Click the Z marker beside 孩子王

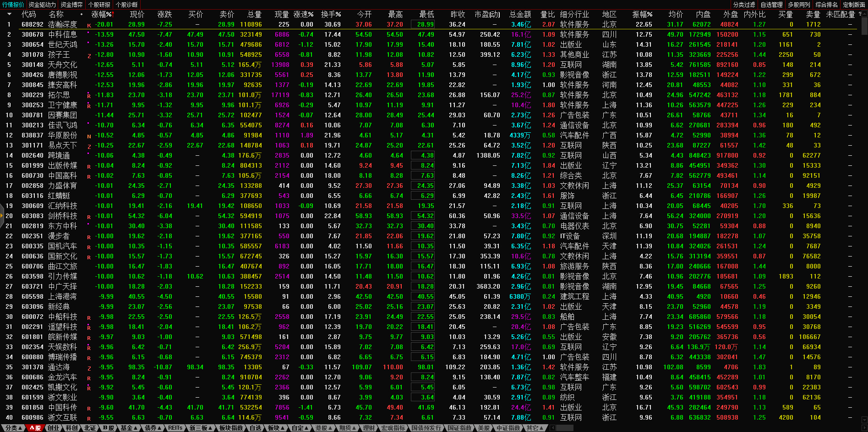pos(89,55)
